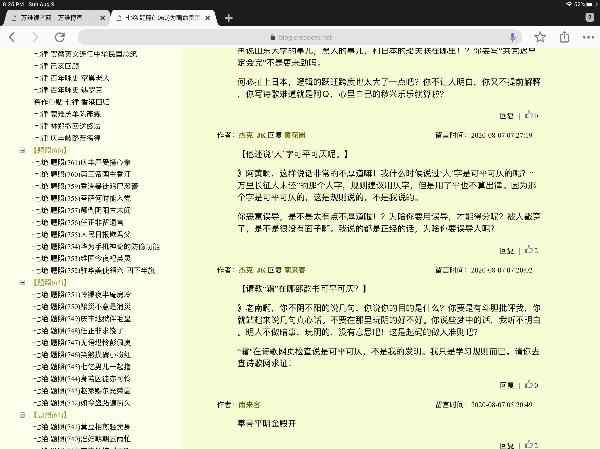600x449 pixels.
Task: Open sidebar post 七绝 题照(356)
Action: (78, 222)
